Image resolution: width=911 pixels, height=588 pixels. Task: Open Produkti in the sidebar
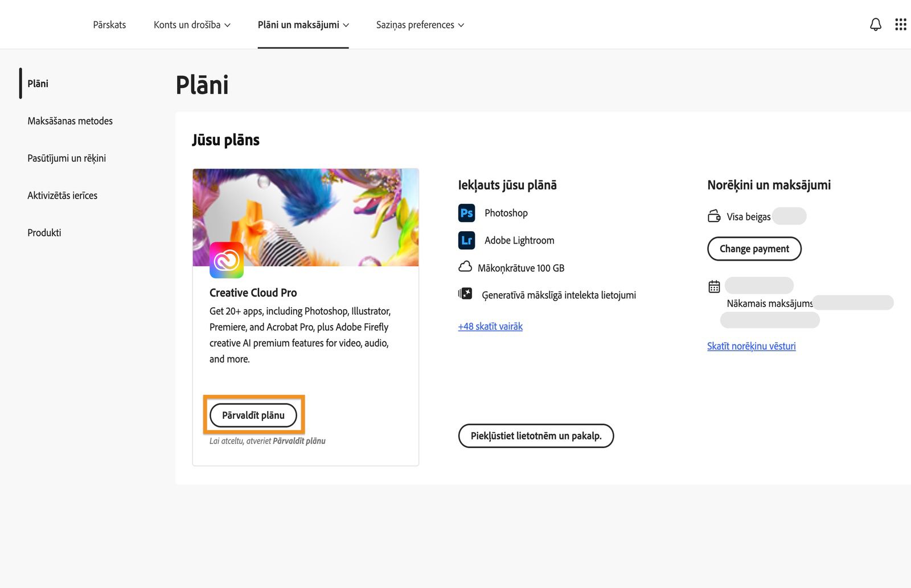click(44, 232)
